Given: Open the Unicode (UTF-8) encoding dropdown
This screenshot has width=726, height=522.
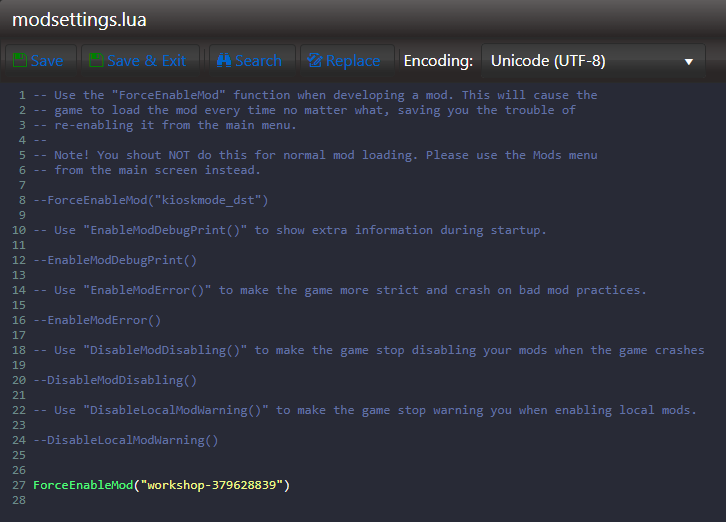Looking at the screenshot, I should point(593,61).
